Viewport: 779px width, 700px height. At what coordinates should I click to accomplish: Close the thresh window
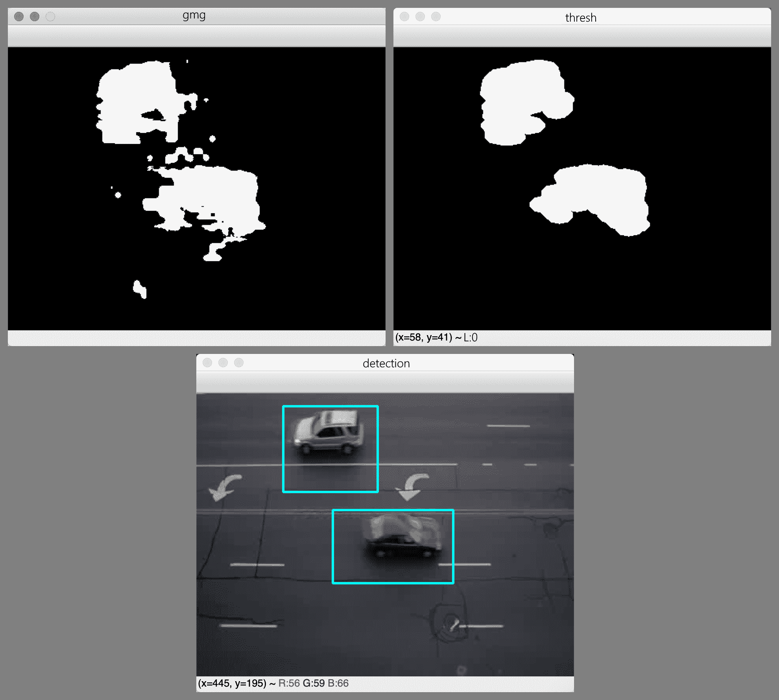[x=404, y=17]
